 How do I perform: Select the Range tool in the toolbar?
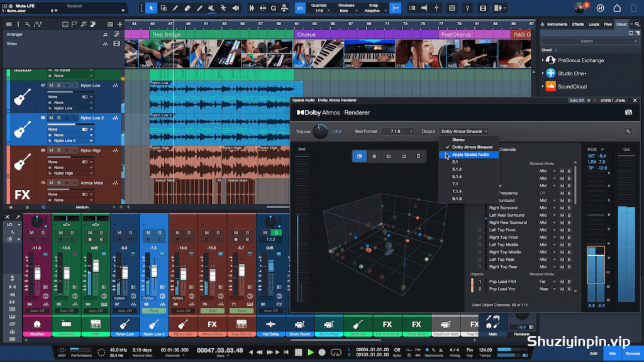point(164,8)
